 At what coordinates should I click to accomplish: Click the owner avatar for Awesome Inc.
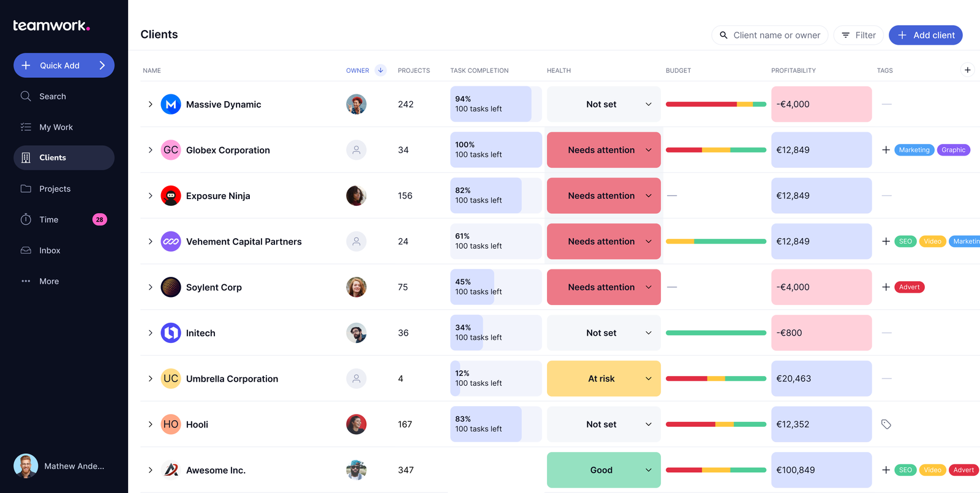(x=356, y=470)
